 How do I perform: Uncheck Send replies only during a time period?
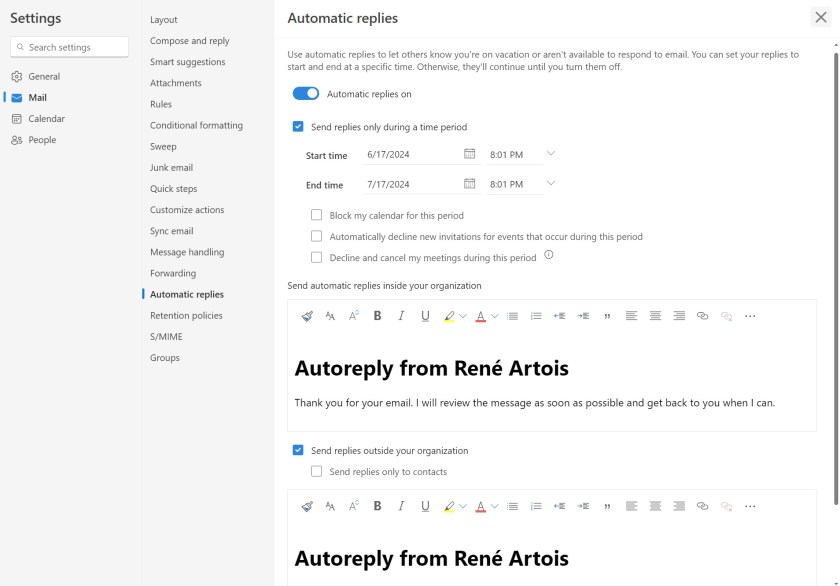[x=298, y=126]
